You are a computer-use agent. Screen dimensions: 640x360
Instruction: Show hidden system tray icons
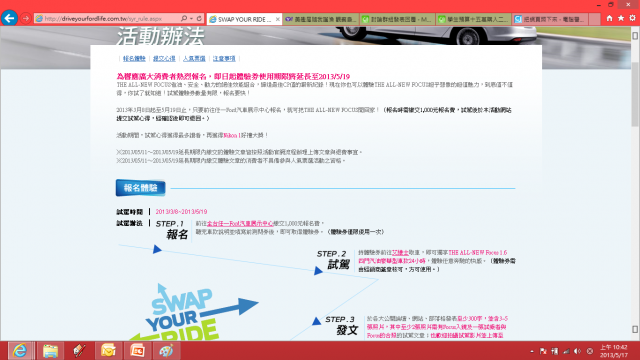(x=531, y=351)
